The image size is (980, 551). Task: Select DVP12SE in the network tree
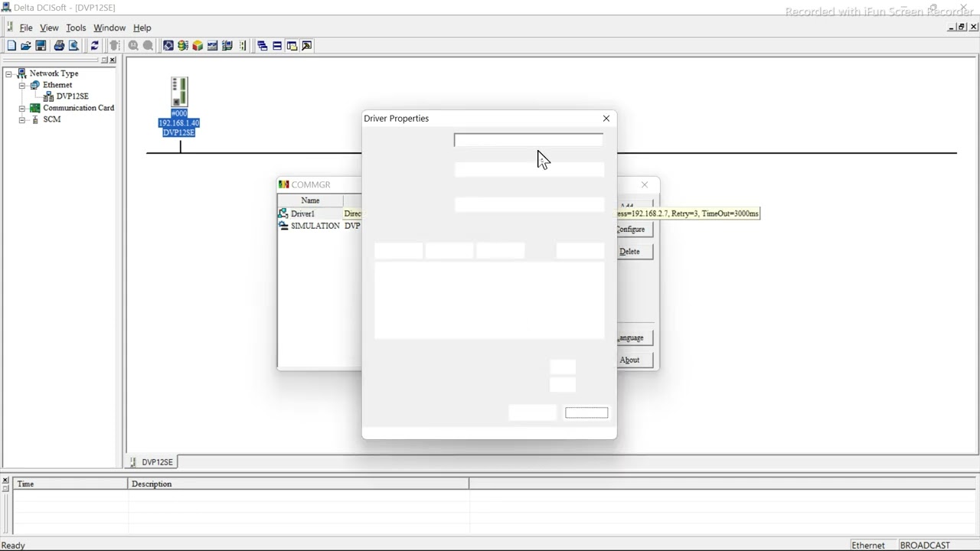click(x=73, y=96)
